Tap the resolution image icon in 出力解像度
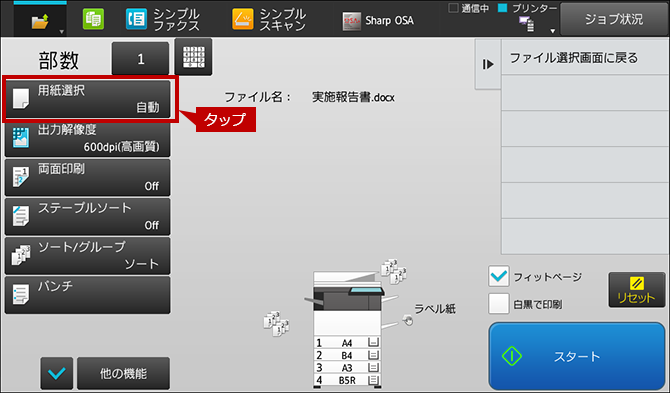 pos(21,138)
